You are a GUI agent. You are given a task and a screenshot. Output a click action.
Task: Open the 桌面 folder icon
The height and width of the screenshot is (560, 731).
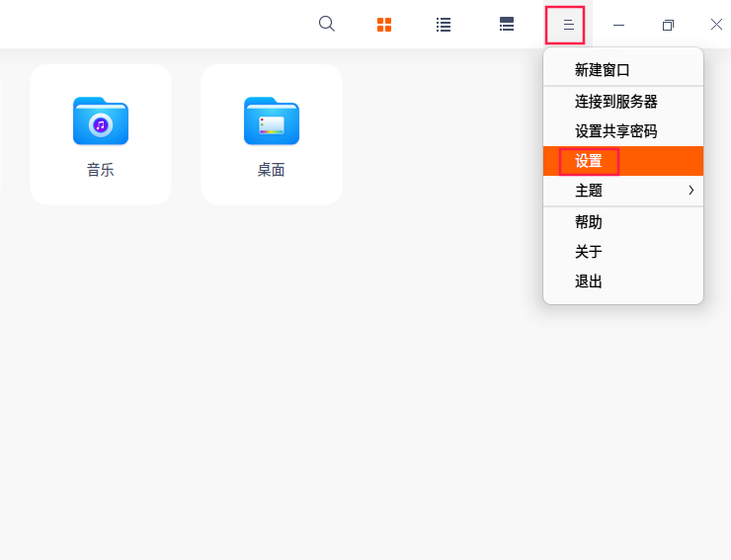[x=272, y=120]
